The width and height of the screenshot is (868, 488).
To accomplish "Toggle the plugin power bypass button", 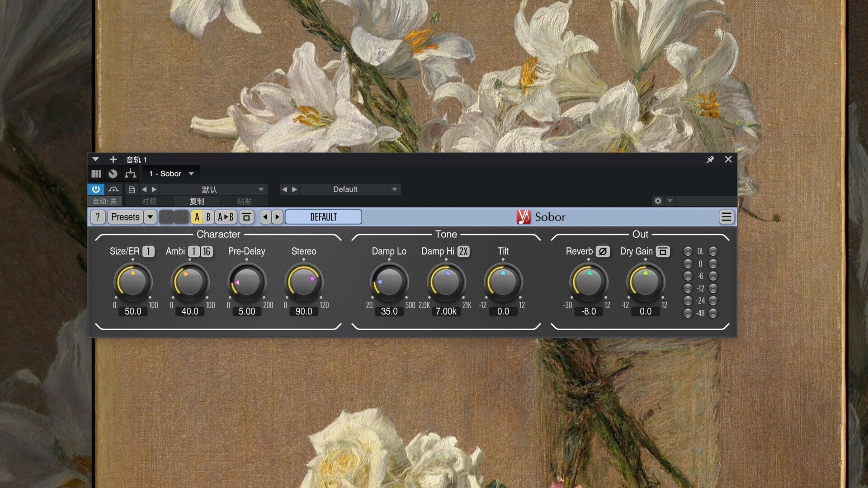I will [x=96, y=189].
